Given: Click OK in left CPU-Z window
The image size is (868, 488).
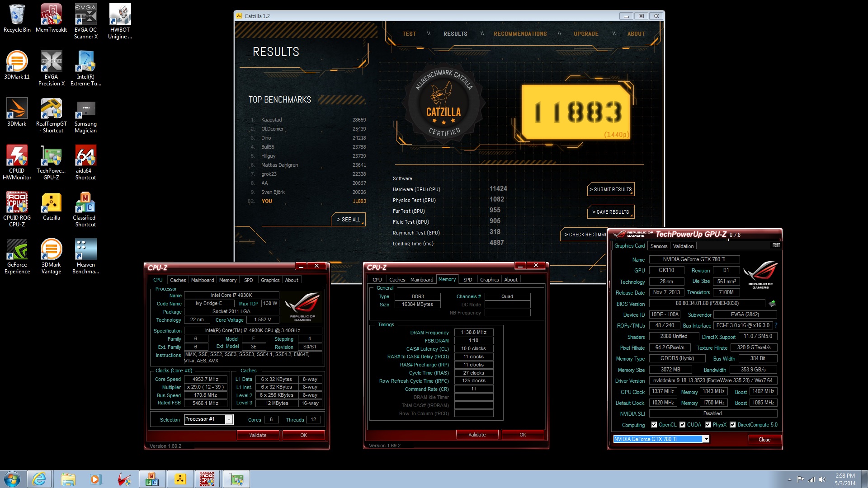Looking at the screenshot, I should (x=303, y=435).
